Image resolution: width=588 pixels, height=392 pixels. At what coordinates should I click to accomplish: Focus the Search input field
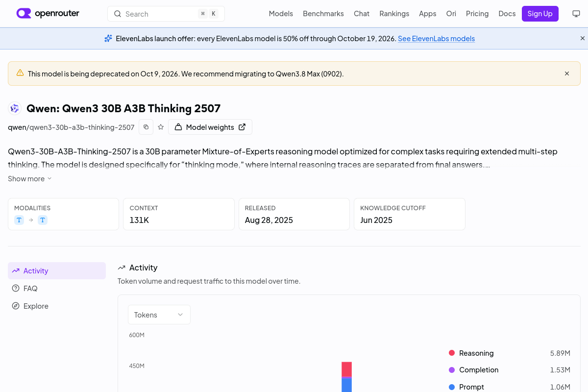click(x=166, y=14)
